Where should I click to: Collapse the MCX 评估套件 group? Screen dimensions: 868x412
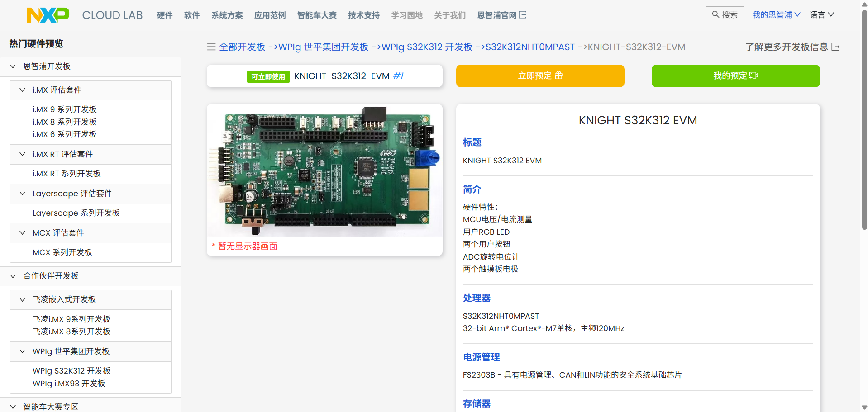click(22, 233)
